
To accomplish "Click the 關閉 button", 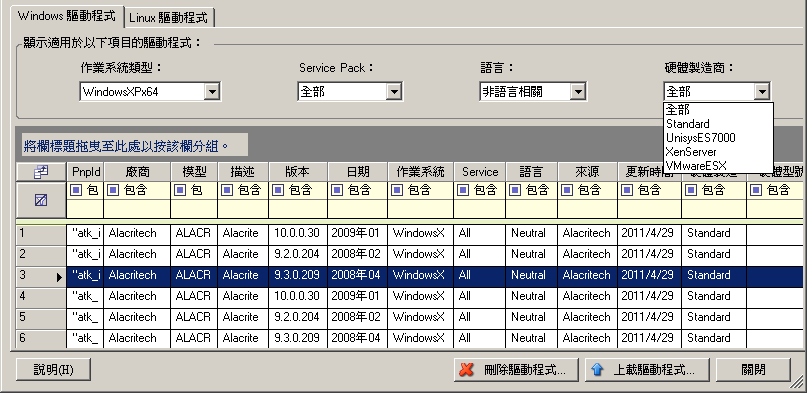I will (x=753, y=370).
